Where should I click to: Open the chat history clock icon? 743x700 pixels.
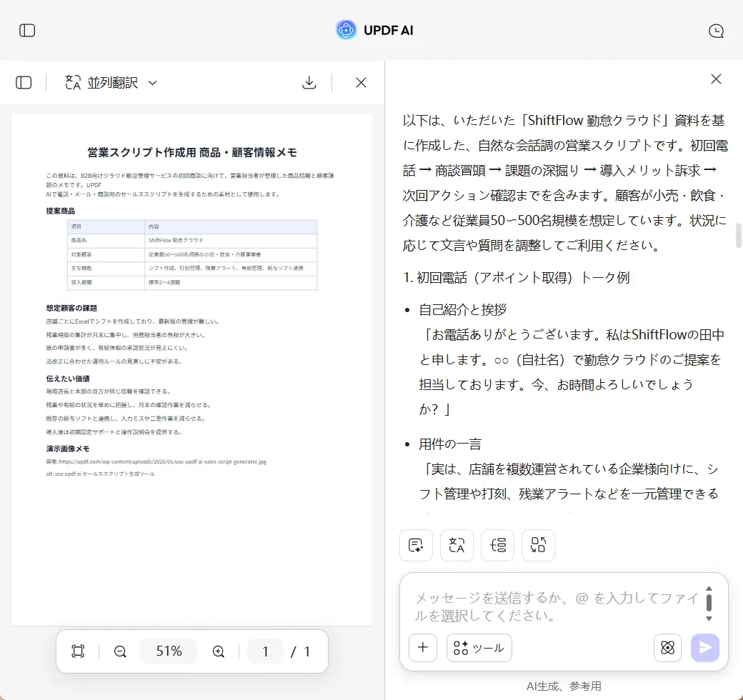pos(716,31)
